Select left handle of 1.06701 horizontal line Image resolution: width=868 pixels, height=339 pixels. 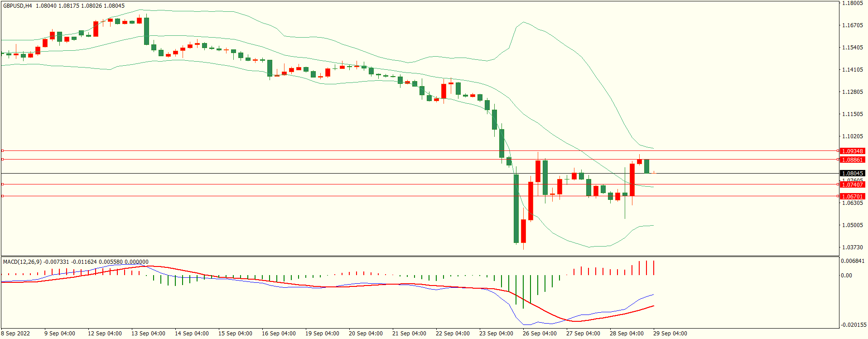pyautogui.click(x=2, y=196)
